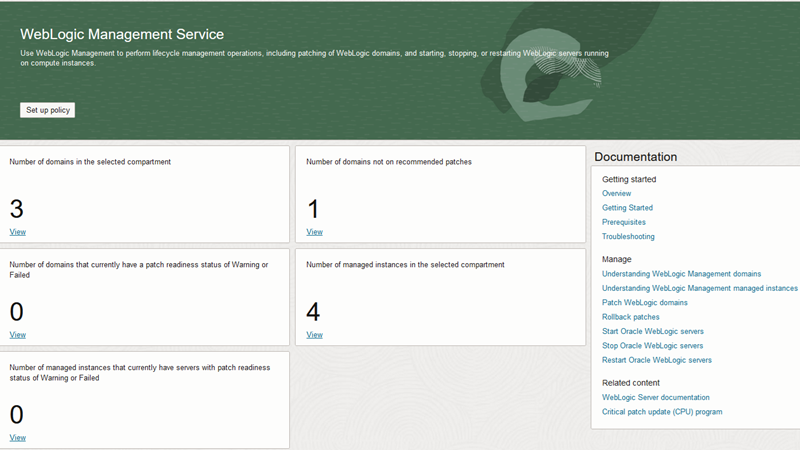Click the managed instances count value 4
This screenshot has height=450, width=800.
tap(313, 312)
